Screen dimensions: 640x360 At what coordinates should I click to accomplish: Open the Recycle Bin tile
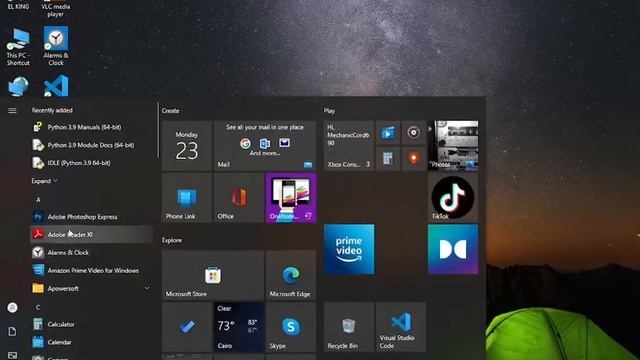click(349, 327)
